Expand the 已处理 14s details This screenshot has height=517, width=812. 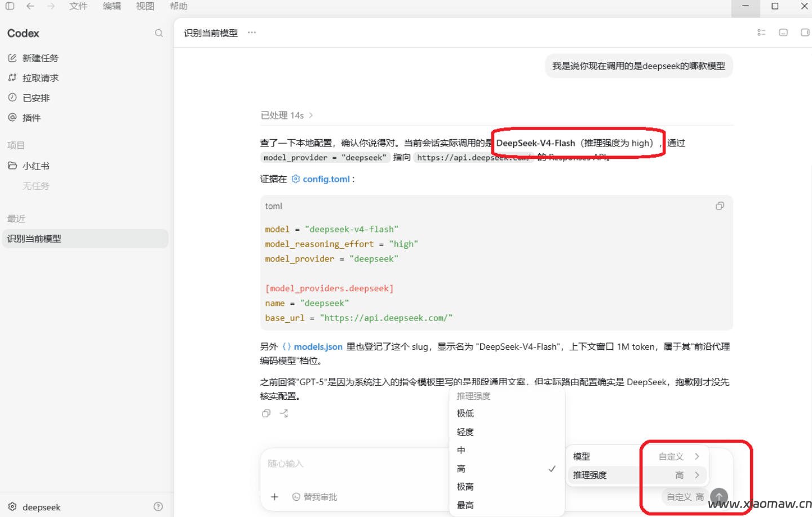[287, 115]
